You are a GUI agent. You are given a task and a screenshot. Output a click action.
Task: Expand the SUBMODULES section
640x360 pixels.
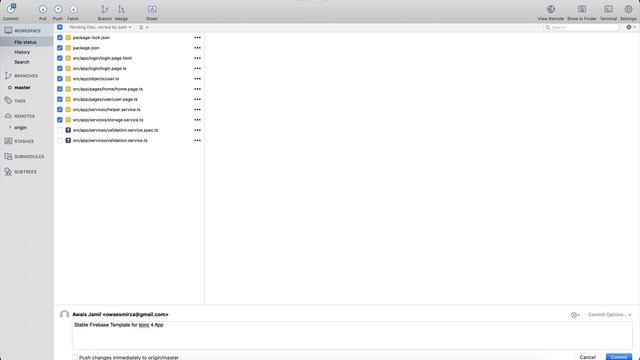(x=24, y=156)
